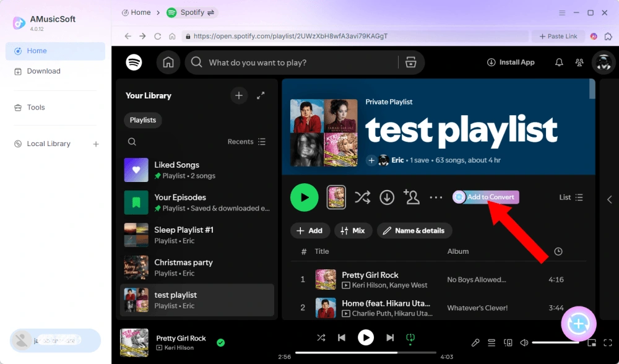Click Install App link
The image size is (619, 364).
[x=511, y=63]
